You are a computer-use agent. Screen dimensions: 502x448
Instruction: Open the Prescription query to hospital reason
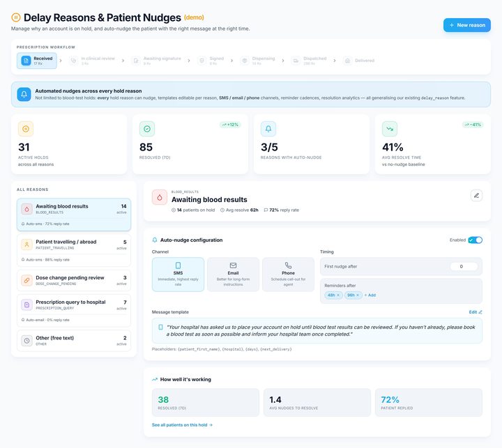tap(74, 311)
